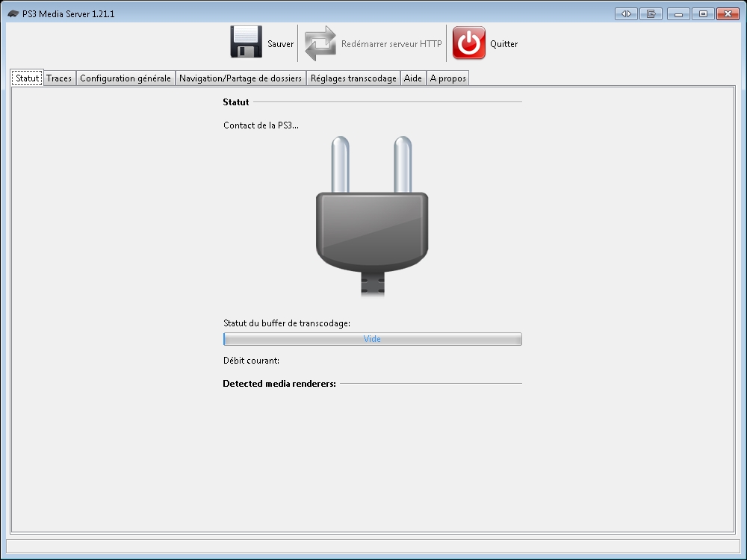The width and height of the screenshot is (747, 560).
Task: Switch to the Traces tab
Action: 59,78
